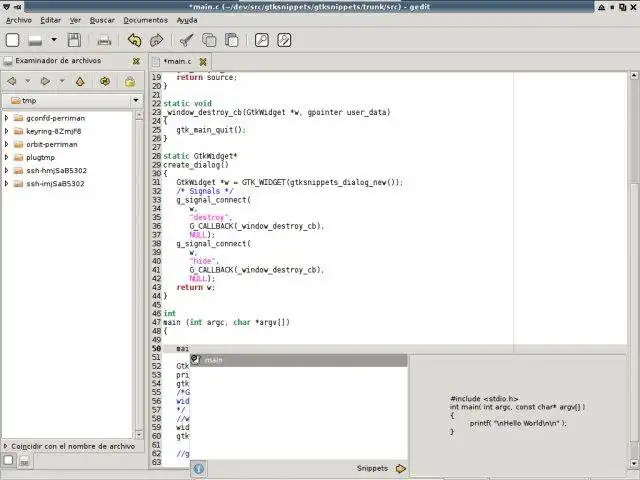The height and width of the screenshot is (480, 640).
Task: Click the "hide" string on line 40
Action: [x=204, y=261]
